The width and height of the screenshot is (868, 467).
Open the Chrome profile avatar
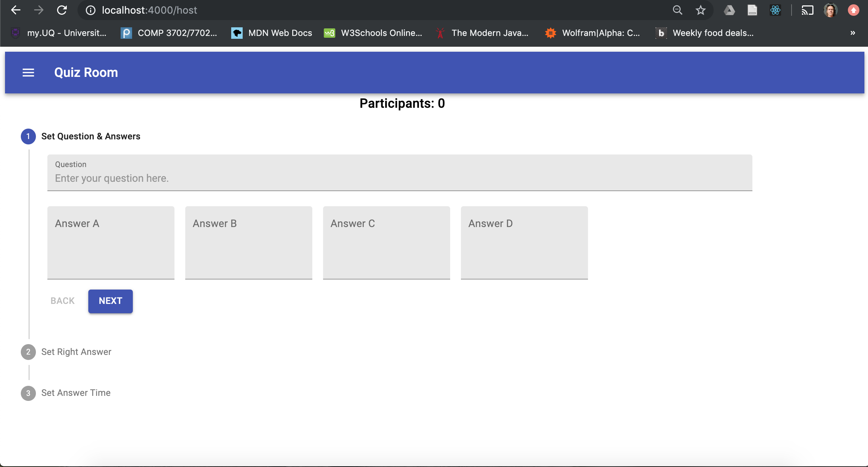click(x=830, y=10)
